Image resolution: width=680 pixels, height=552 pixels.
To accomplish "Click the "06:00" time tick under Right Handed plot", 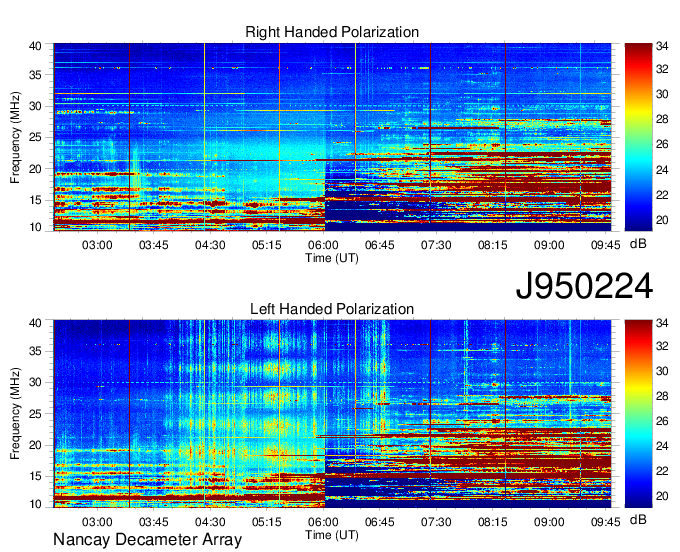I will coord(323,245).
